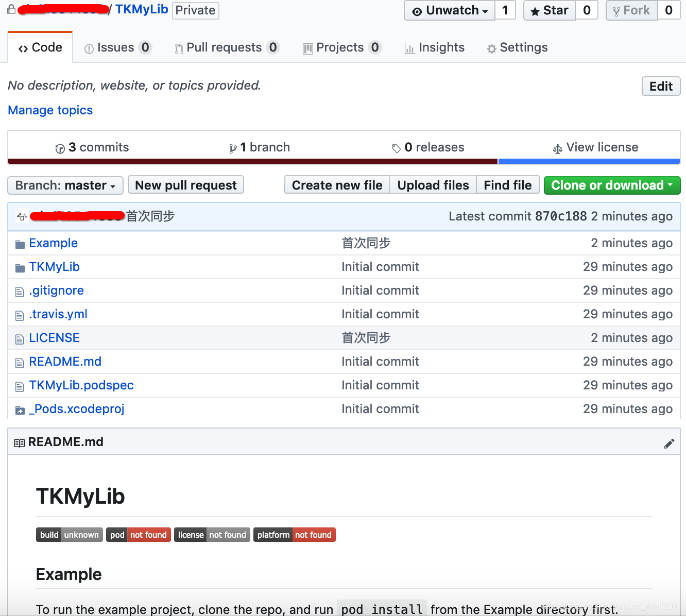Image resolution: width=686 pixels, height=616 pixels.
Task: Click the View license link
Action: coord(596,147)
